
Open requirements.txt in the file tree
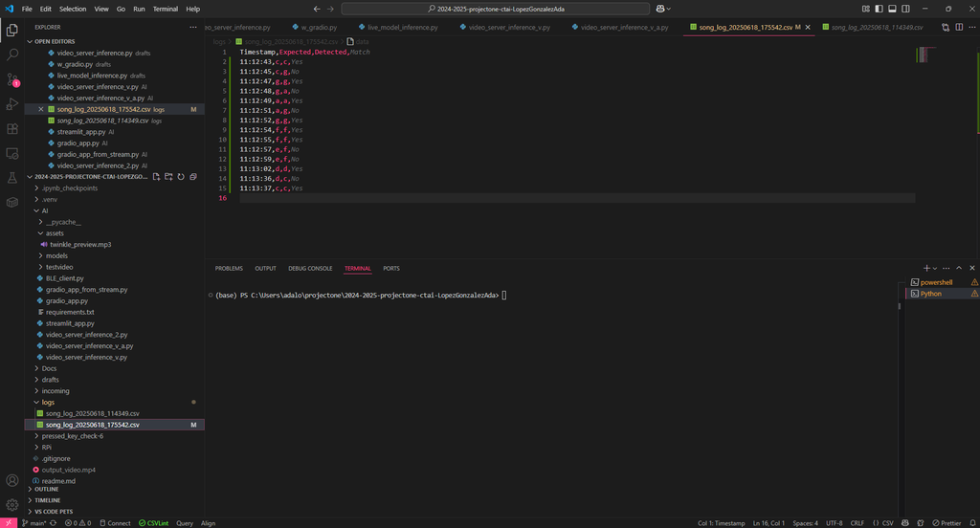(x=70, y=312)
